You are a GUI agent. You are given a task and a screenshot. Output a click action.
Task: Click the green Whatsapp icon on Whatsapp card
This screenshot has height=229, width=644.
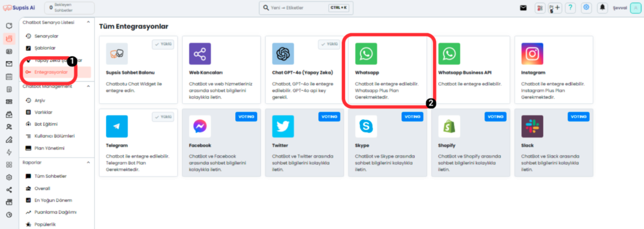coord(366,54)
